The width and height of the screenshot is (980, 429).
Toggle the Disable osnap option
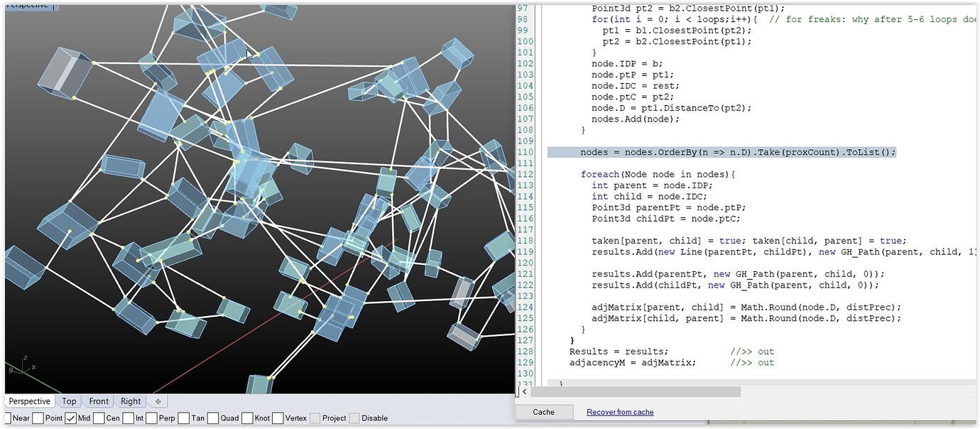pyautogui.click(x=353, y=418)
